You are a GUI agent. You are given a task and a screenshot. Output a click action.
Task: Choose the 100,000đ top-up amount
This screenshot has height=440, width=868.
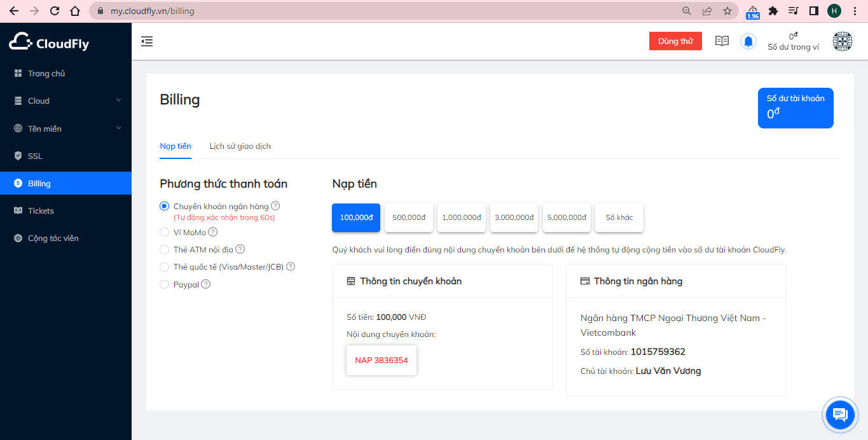pyautogui.click(x=356, y=217)
